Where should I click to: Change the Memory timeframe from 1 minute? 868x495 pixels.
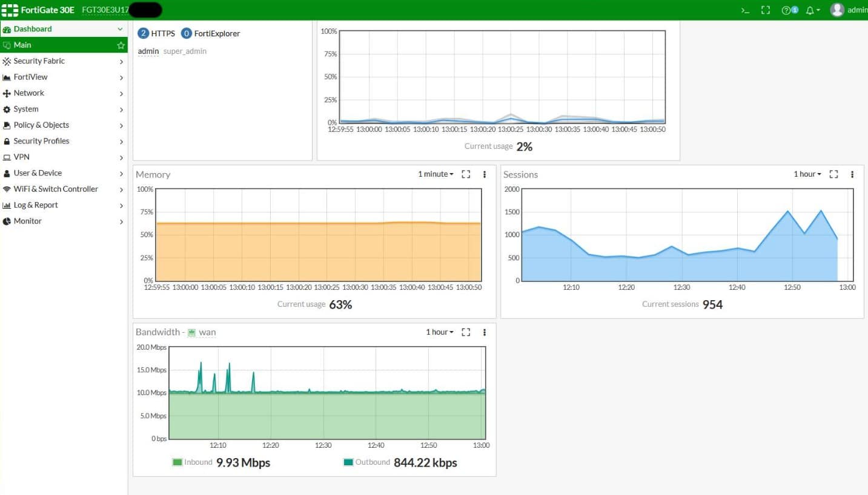pyautogui.click(x=434, y=174)
